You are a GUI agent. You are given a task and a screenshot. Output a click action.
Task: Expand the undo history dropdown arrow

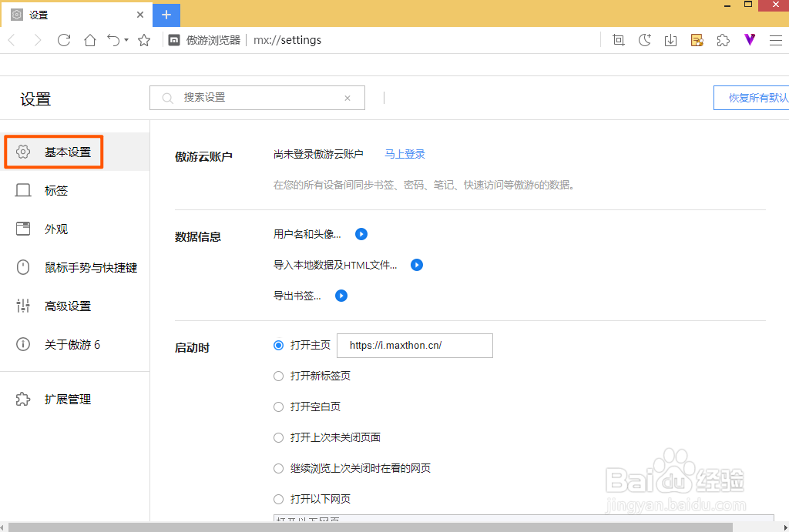click(x=126, y=40)
